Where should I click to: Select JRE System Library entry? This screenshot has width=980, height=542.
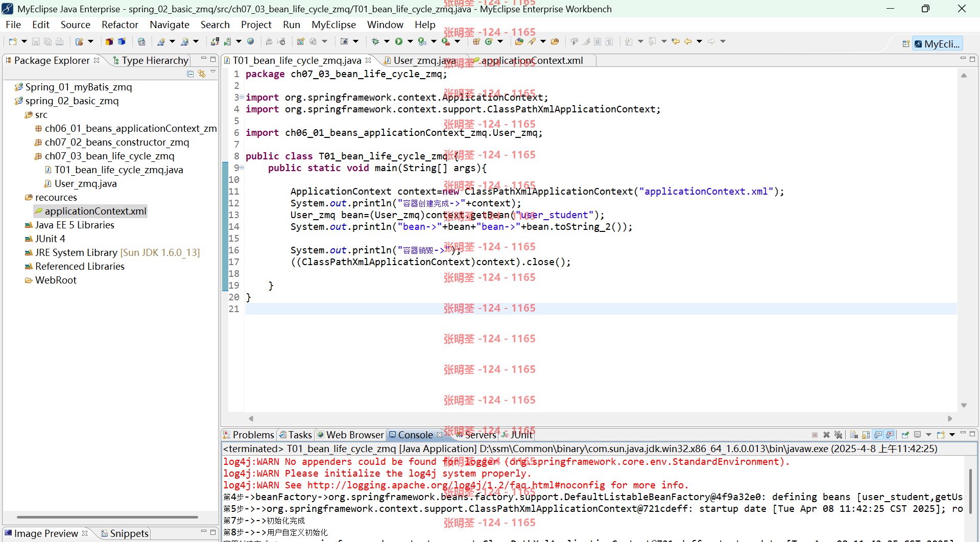tap(112, 252)
